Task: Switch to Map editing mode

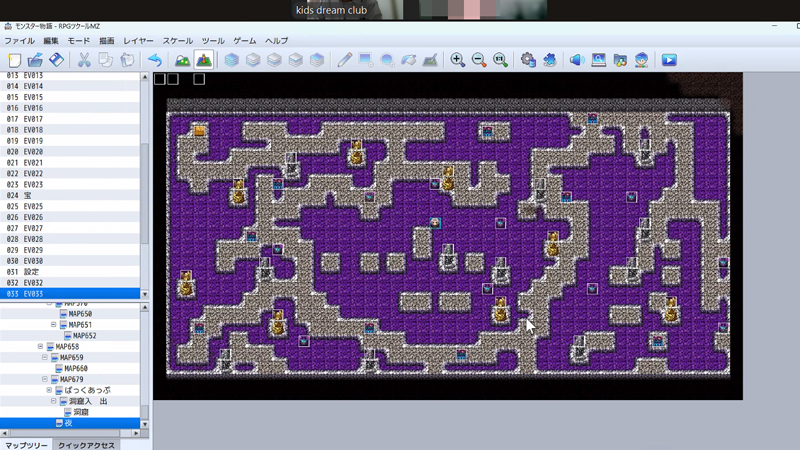Action: click(182, 60)
